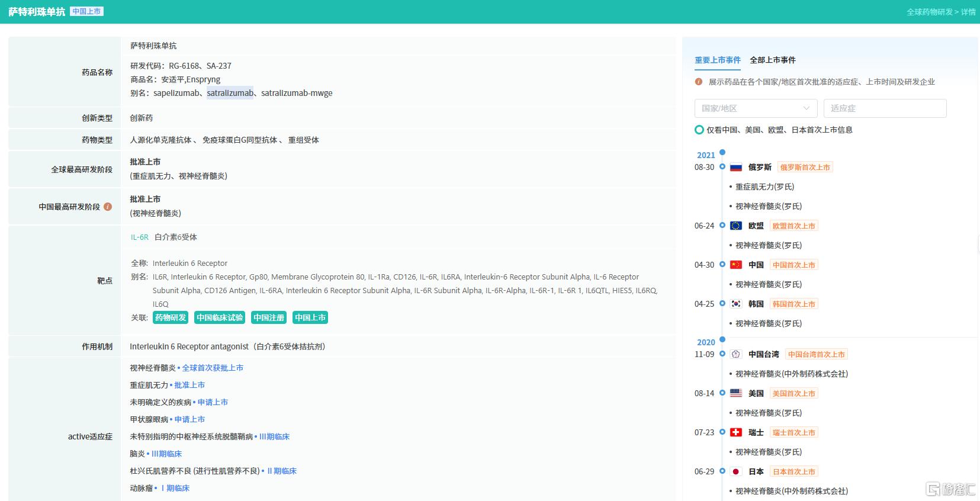Click info icon beside 中国最高研发阶段

click(108, 207)
